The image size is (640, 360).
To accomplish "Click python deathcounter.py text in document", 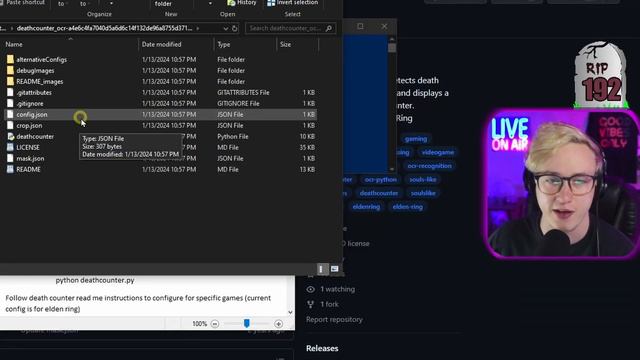I will click(95, 280).
